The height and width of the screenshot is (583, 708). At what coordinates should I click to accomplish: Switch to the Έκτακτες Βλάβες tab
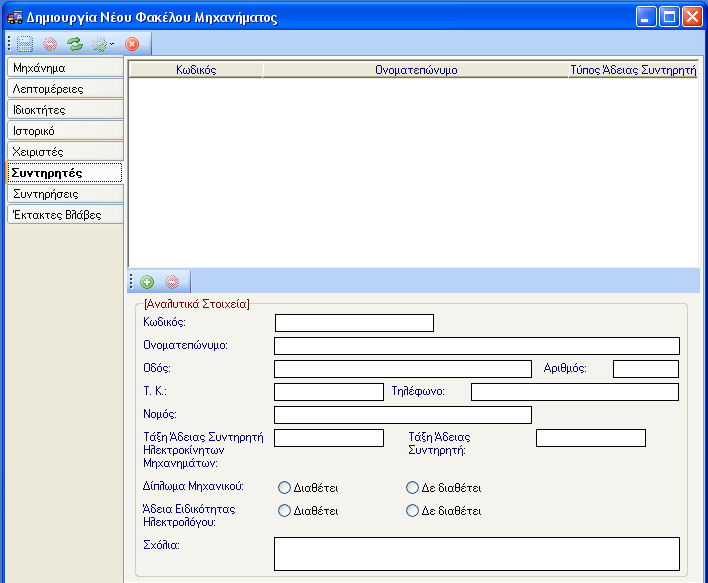pyautogui.click(x=65, y=215)
